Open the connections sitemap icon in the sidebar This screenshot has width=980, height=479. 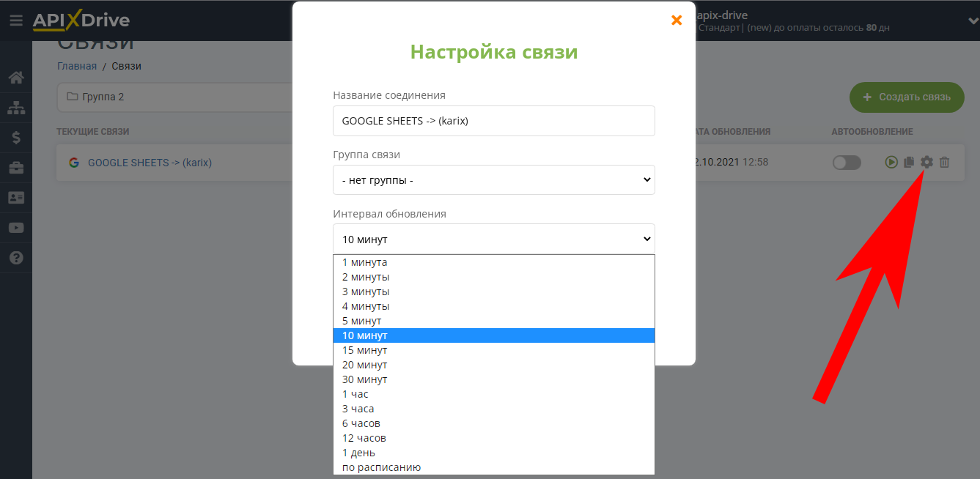(16, 108)
